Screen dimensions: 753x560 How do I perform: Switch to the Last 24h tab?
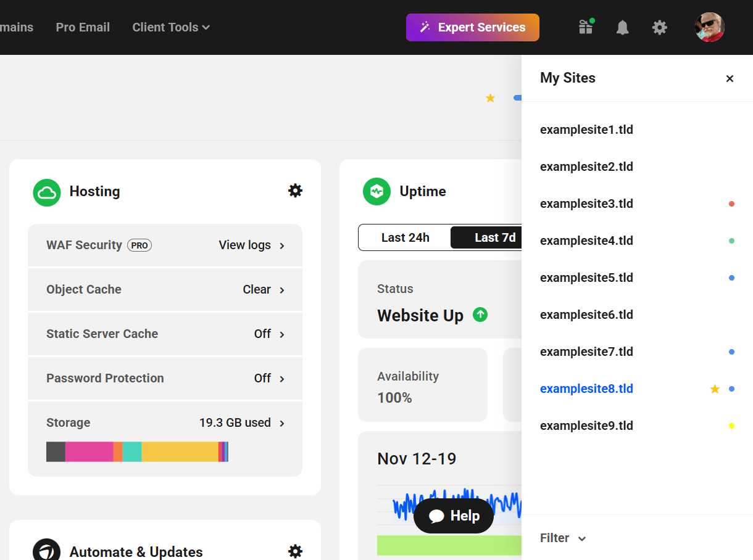(x=405, y=237)
